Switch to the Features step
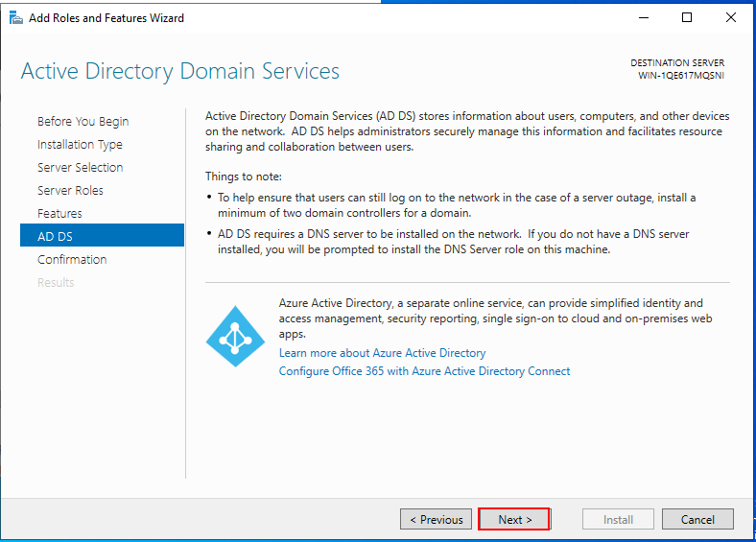Image resolution: width=756 pixels, height=542 pixels. (59, 214)
